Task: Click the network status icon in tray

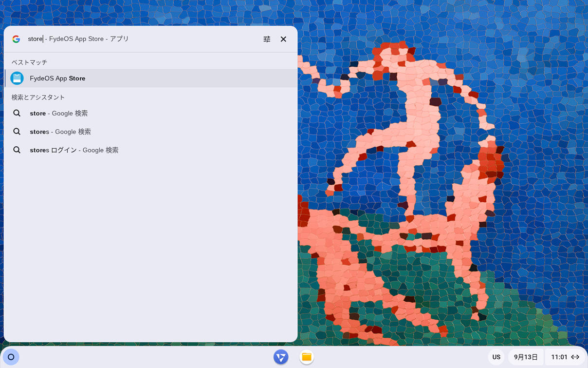Action: coord(575,357)
